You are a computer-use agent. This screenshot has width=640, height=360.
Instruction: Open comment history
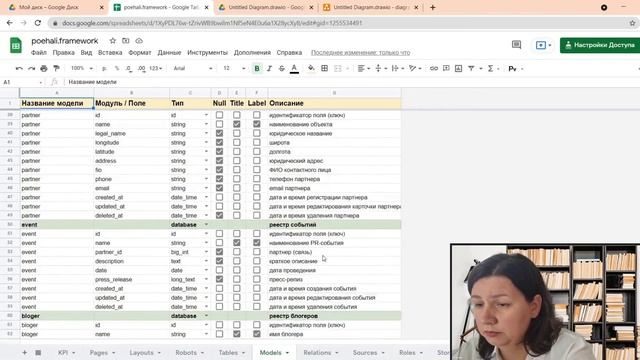click(x=516, y=44)
